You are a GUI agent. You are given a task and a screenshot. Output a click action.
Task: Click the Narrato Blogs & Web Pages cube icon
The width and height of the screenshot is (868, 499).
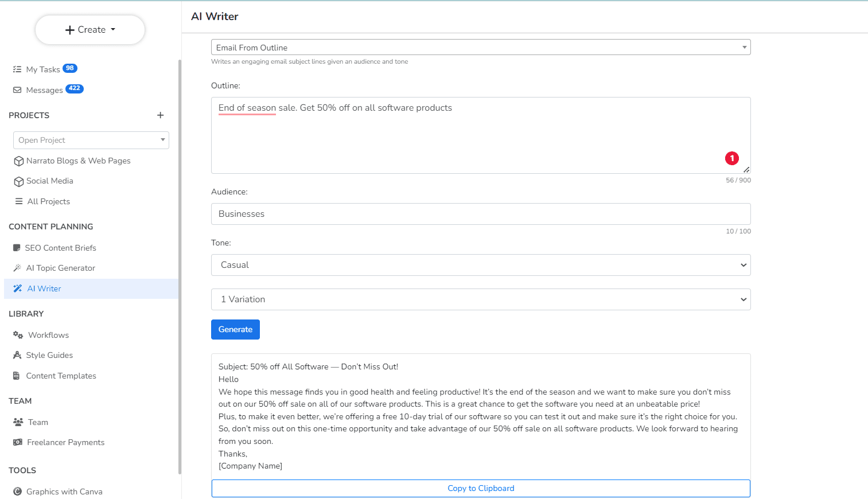click(19, 161)
